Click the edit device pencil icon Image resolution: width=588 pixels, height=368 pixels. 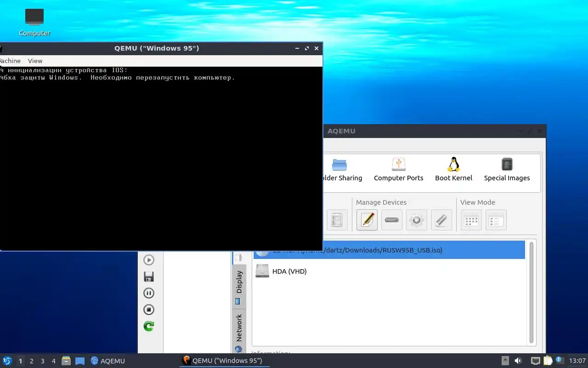point(367,220)
